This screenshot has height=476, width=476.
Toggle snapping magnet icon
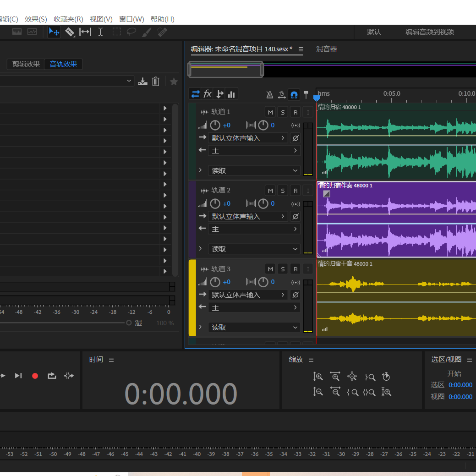tap(294, 95)
